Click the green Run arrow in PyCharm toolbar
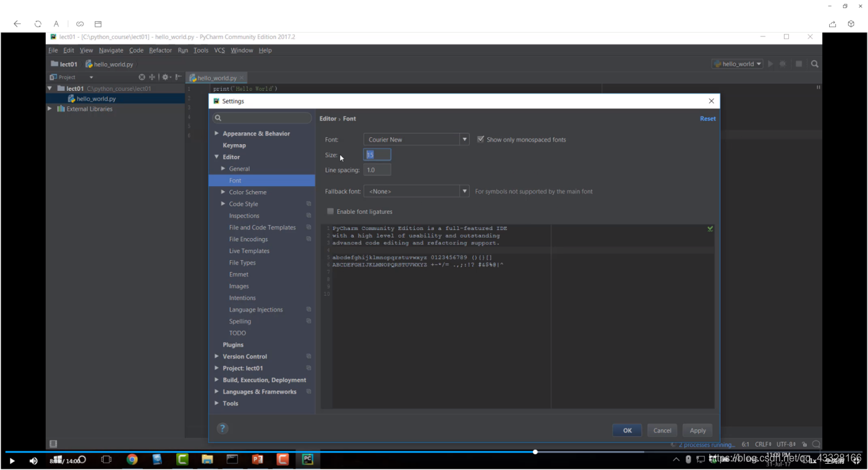 [x=770, y=64]
